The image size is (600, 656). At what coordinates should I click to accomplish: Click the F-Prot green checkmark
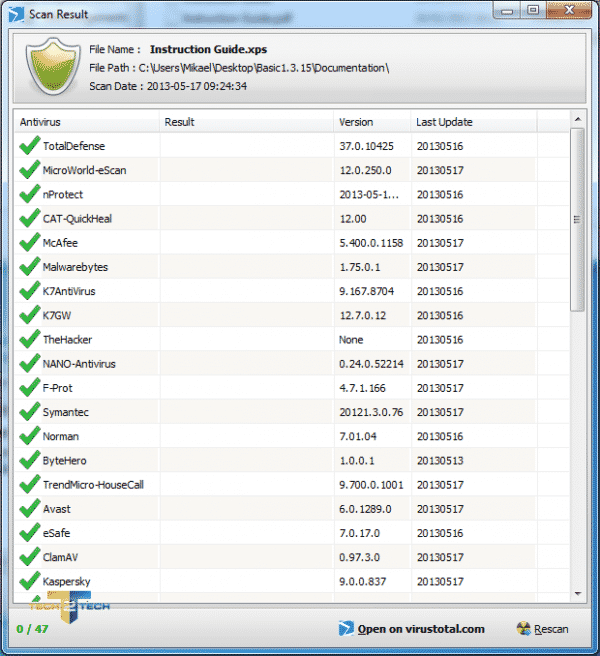point(29,388)
